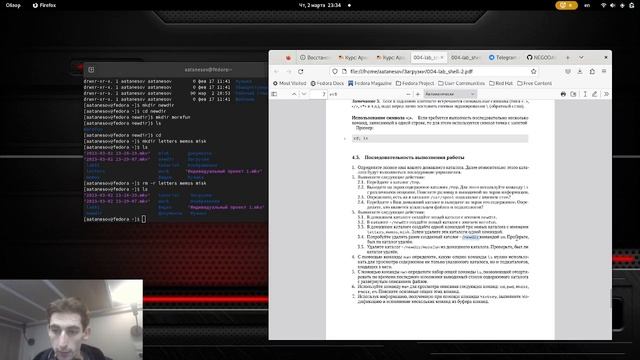Reload the current Firefox page
The image size is (640, 360).
pyautogui.click(x=301, y=71)
